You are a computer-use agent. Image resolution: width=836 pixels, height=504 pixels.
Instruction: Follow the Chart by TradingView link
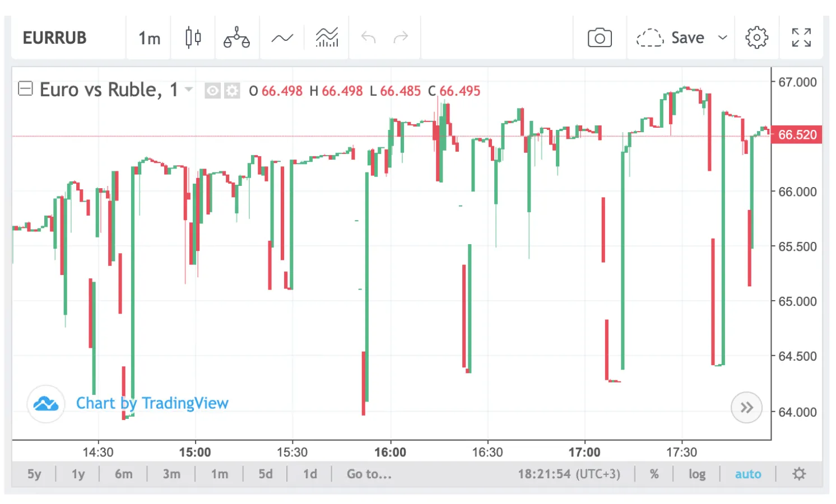click(x=152, y=403)
